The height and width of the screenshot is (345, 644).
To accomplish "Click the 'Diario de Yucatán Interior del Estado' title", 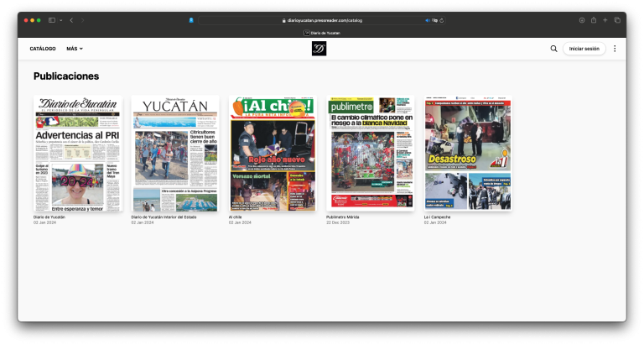I will [164, 217].
